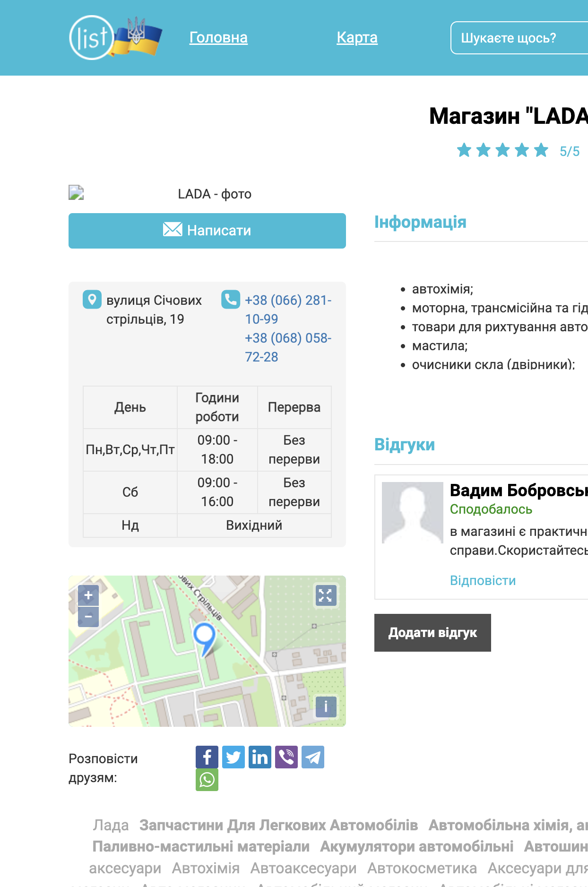Open the Автокосметика tag link
Screen dimensions: 588x887
pyautogui.click(x=422, y=868)
